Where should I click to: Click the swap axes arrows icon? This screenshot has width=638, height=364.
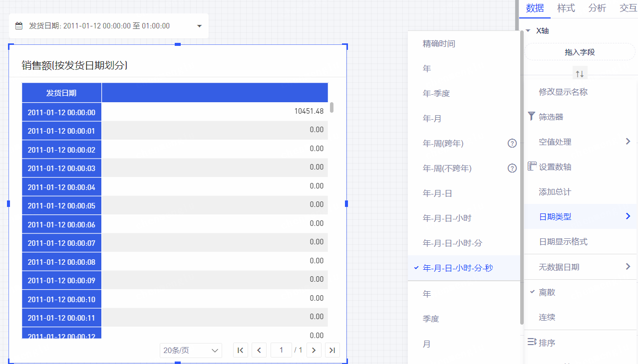[x=580, y=74]
